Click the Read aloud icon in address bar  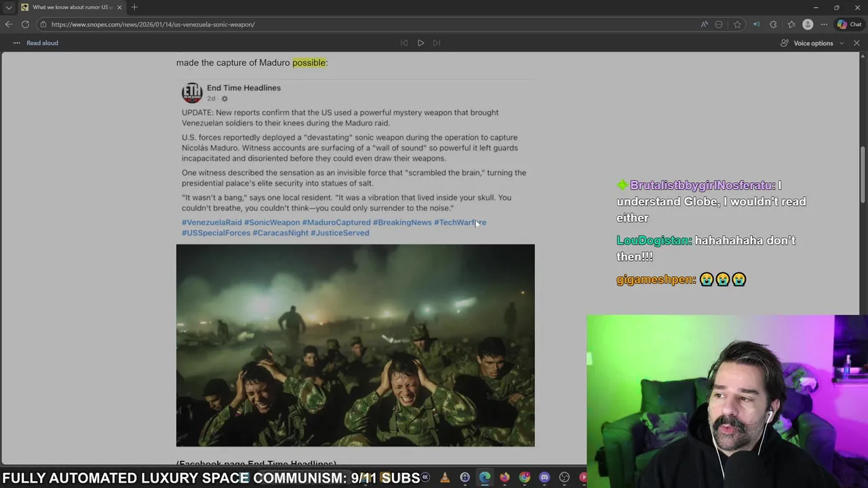point(704,24)
